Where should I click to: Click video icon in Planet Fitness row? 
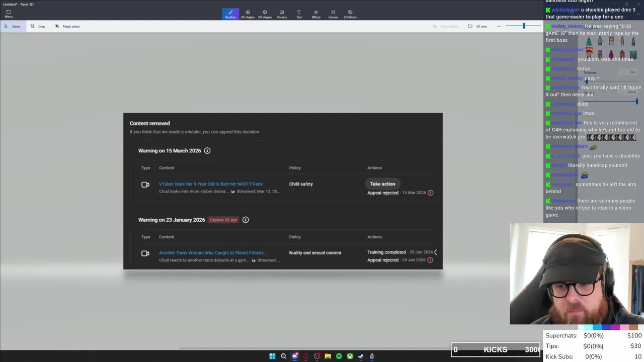click(145, 253)
